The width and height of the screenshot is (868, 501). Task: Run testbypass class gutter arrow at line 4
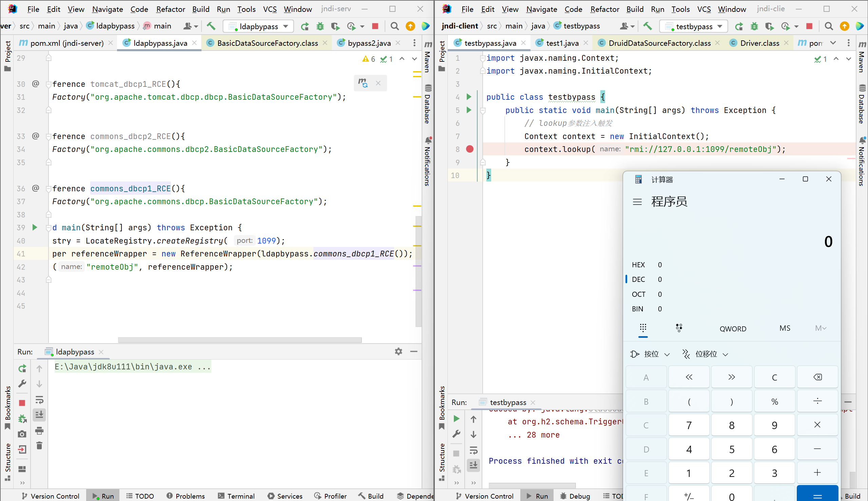(468, 97)
